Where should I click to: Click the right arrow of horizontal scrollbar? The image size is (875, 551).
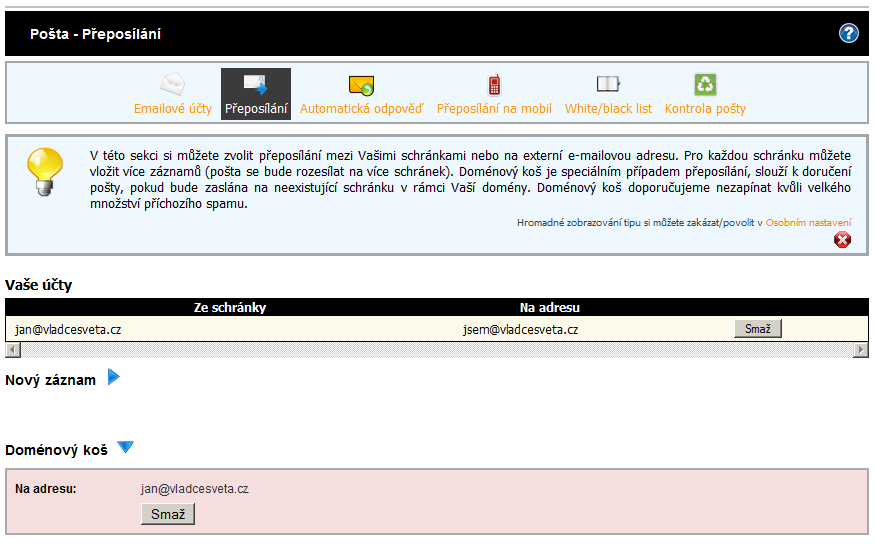click(861, 350)
